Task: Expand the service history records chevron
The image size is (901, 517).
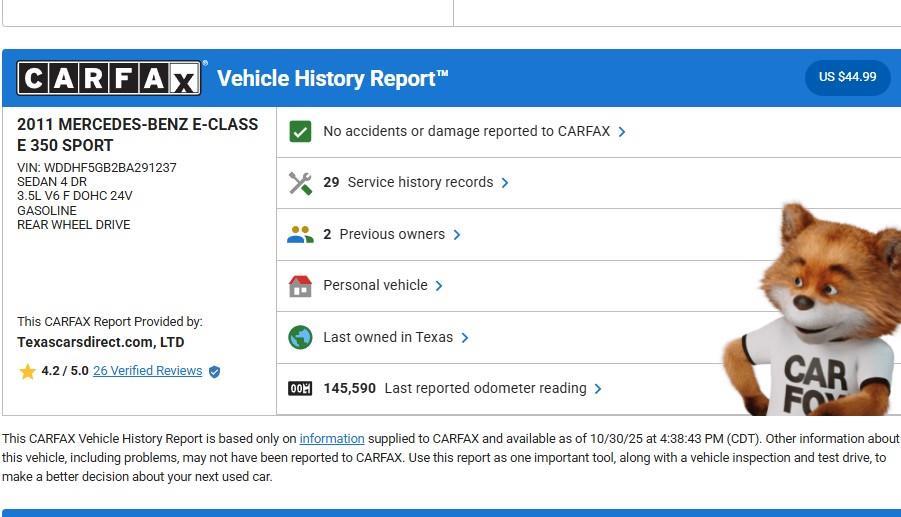Action: tap(505, 183)
